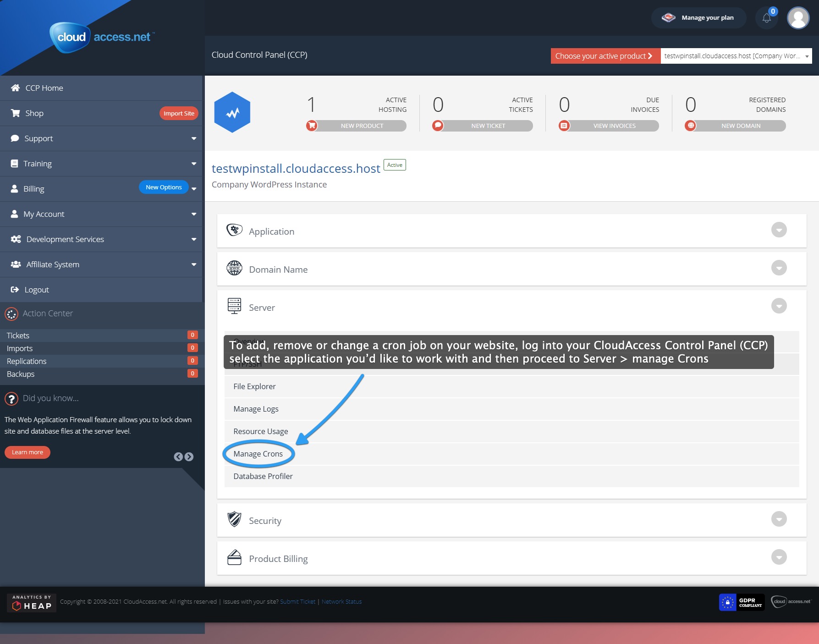Click Logout in the sidebar

(101, 290)
